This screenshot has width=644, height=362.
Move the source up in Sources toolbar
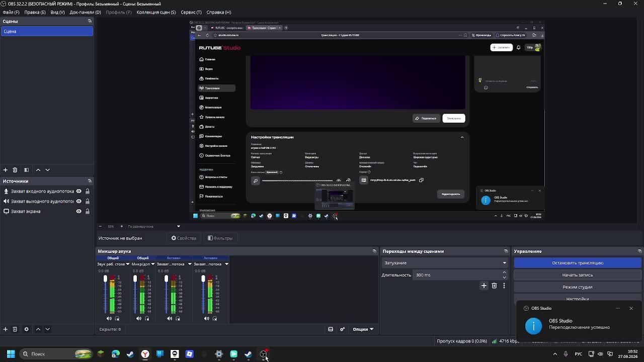(38, 329)
